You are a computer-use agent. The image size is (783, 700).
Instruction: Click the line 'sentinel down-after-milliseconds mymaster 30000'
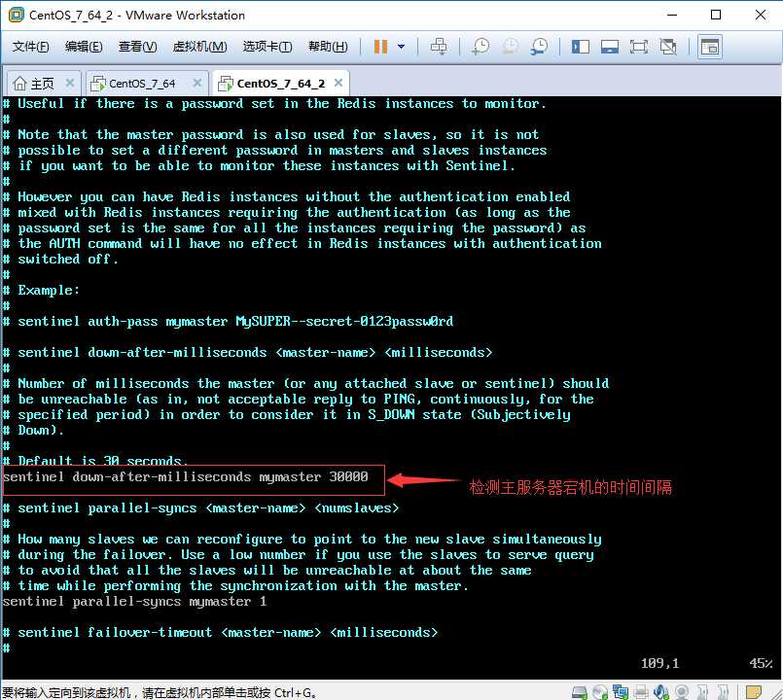click(x=185, y=476)
